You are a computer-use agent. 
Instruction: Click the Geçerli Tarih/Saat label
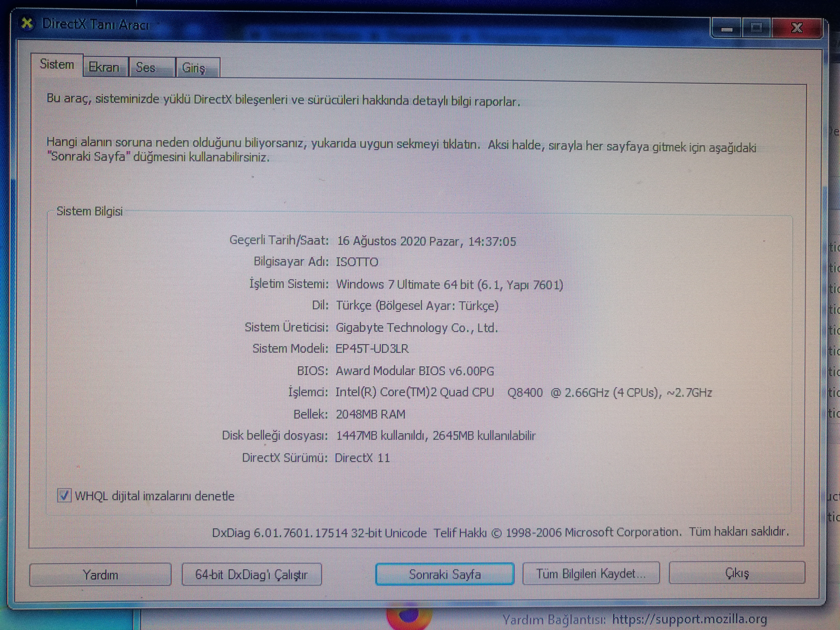(279, 240)
